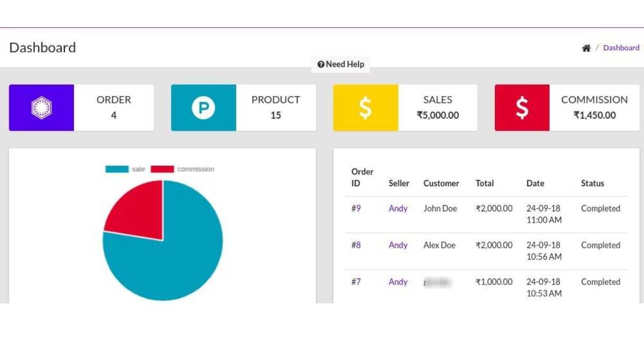Click the red Commission dollar icon
The image size is (644, 337).
[522, 107]
